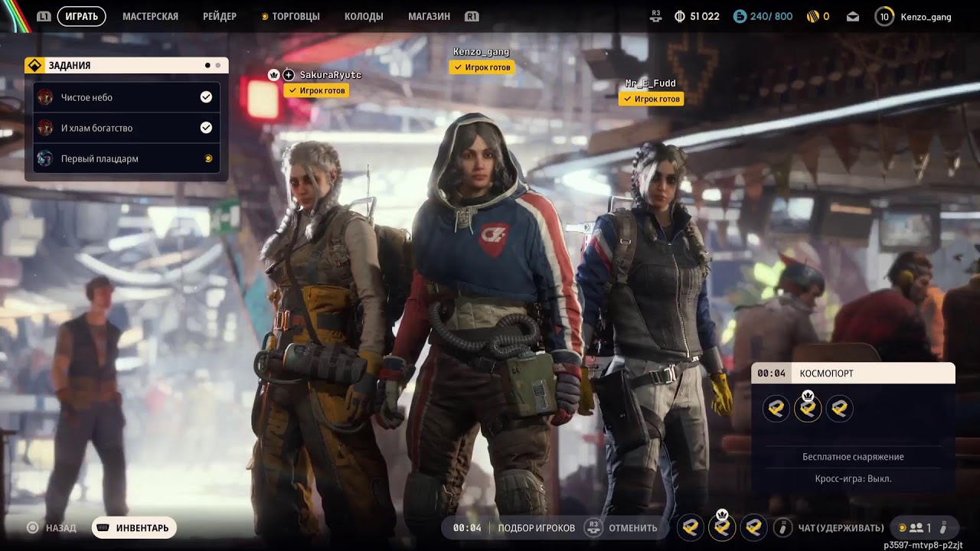Click the first squad emblem in bottom bar

tap(690, 527)
